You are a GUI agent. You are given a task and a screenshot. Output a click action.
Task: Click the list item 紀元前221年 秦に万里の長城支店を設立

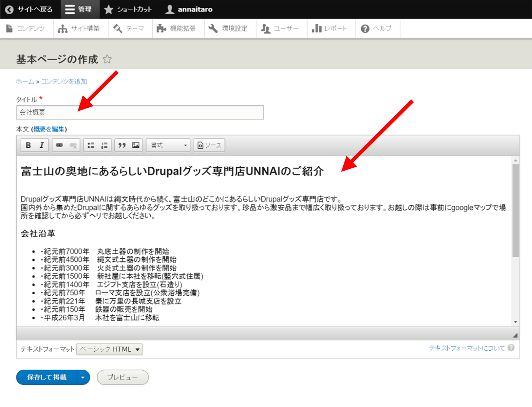click(x=111, y=301)
